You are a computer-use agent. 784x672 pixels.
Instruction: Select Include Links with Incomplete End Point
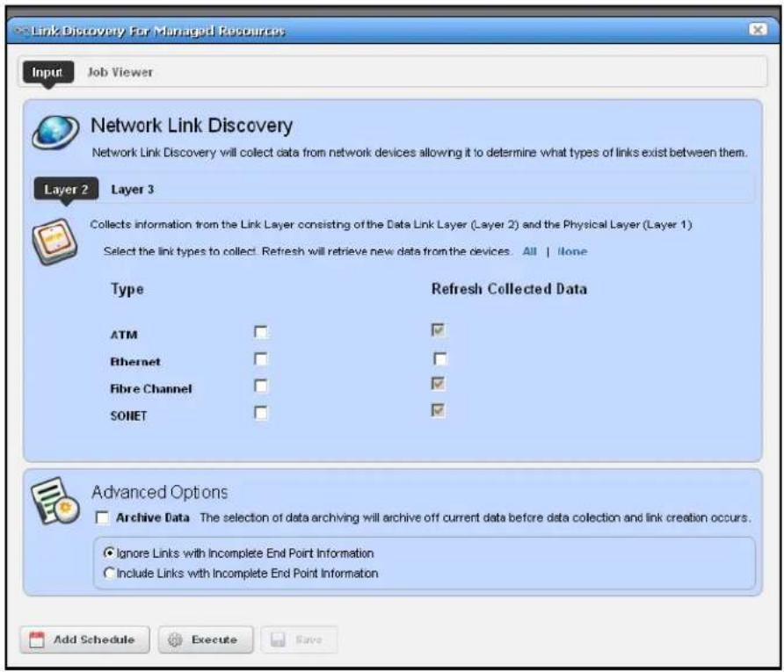(x=109, y=573)
